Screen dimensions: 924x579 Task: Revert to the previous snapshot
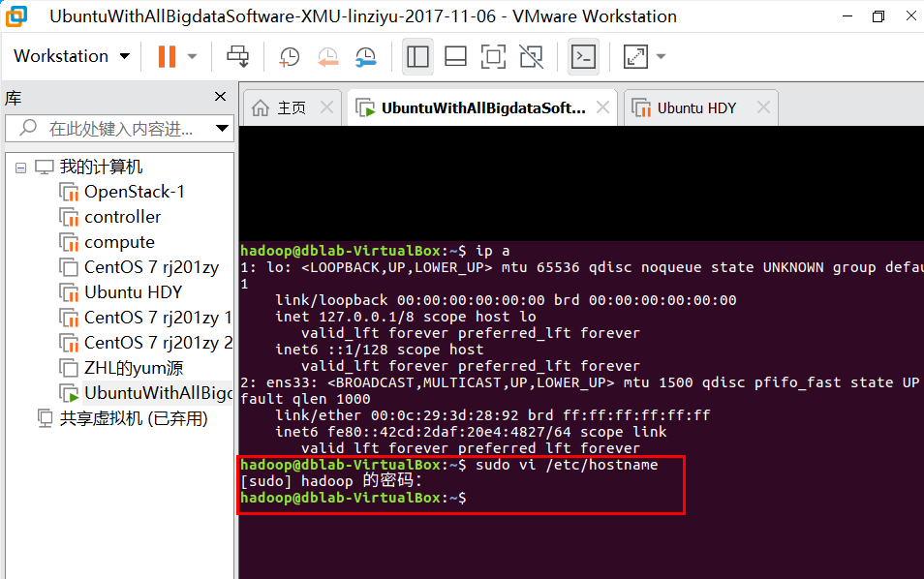pyautogui.click(x=327, y=56)
